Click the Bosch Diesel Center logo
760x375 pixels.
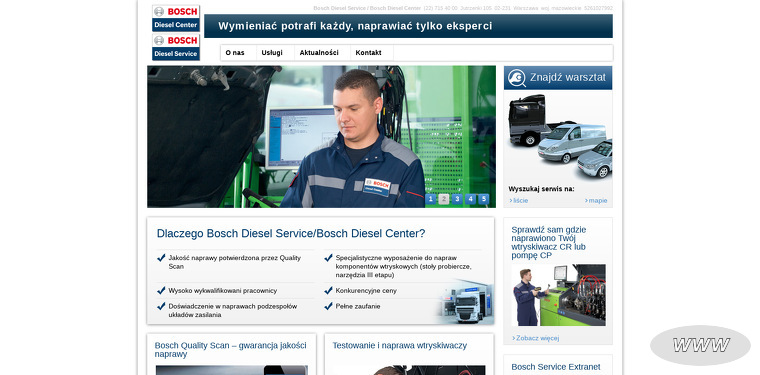coord(176,18)
